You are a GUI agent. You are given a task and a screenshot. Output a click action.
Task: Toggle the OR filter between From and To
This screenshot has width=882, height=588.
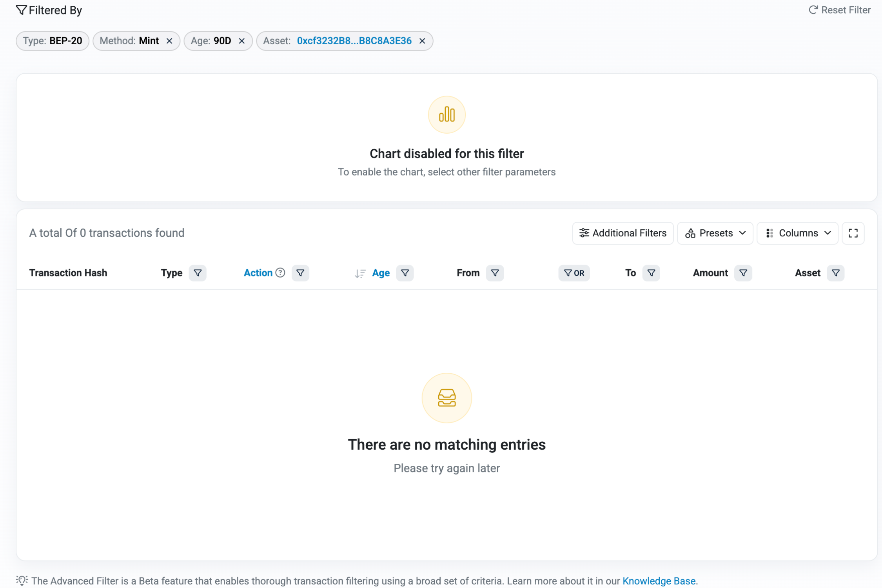click(574, 272)
